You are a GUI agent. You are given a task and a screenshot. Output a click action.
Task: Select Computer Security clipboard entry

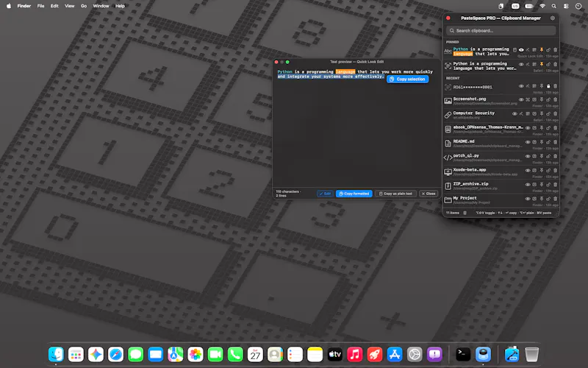pyautogui.click(x=501, y=116)
